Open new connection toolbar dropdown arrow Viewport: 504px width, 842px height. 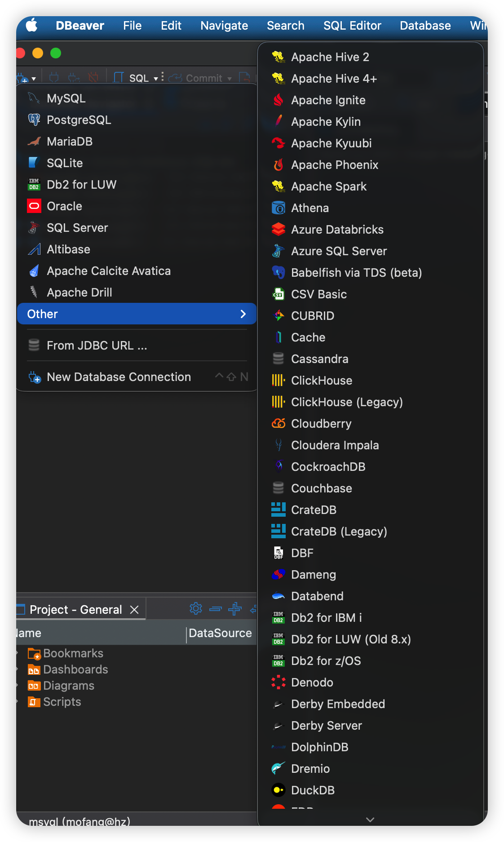pos(34,79)
